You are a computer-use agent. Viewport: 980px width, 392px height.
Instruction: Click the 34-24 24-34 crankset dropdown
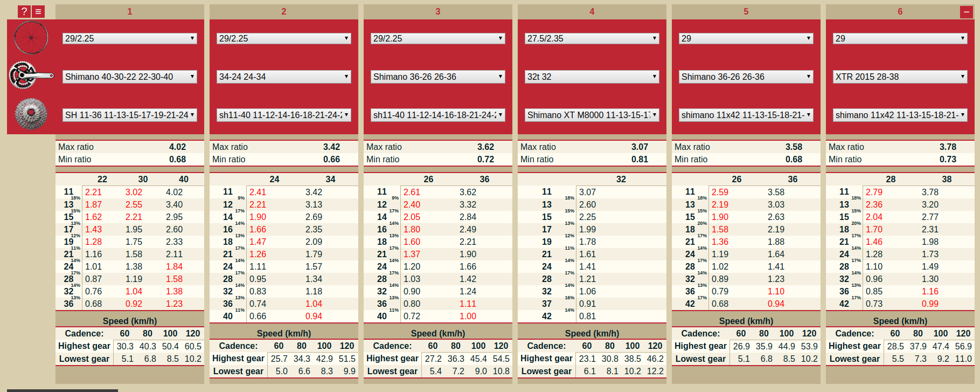pos(283,77)
